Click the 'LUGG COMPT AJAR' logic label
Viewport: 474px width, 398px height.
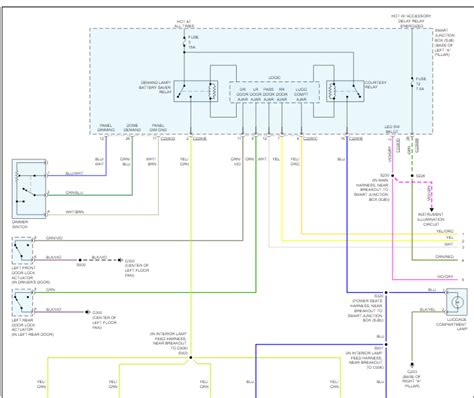tap(301, 95)
